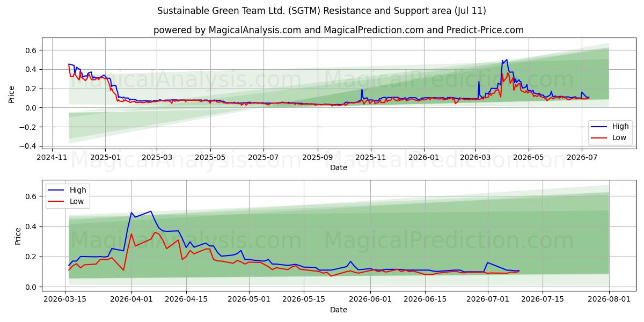Click the '0.6' y-axis tick in the top chart

[x=31, y=50]
